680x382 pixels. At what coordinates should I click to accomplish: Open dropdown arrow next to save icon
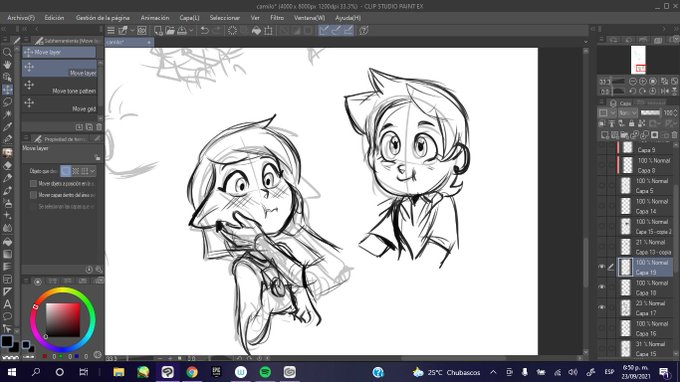pos(191,30)
